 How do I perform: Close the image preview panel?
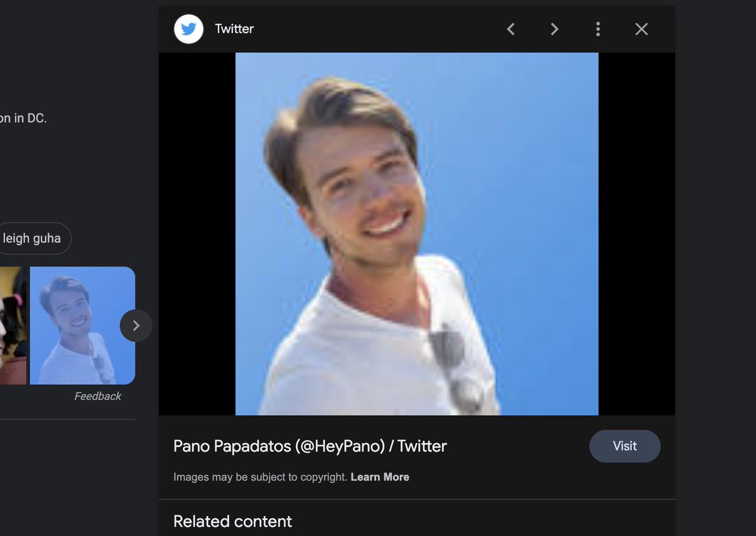[641, 29]
